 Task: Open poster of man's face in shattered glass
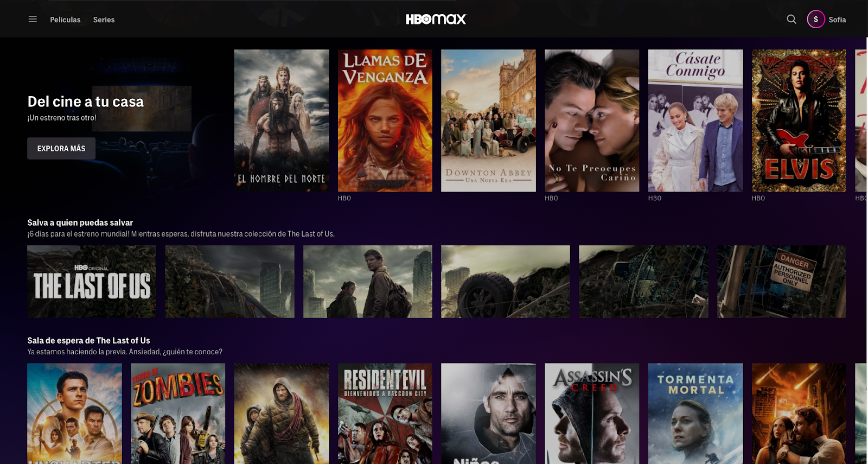(x=488, y=414)
